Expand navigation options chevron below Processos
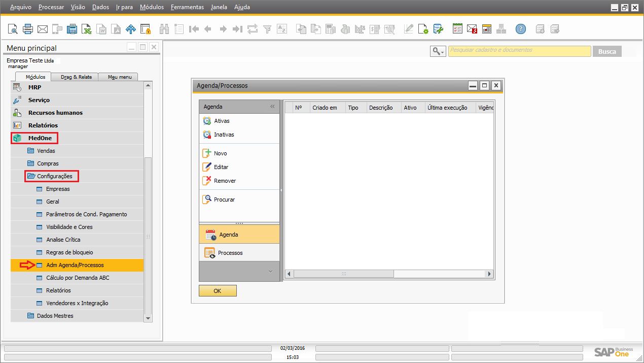 270,272
